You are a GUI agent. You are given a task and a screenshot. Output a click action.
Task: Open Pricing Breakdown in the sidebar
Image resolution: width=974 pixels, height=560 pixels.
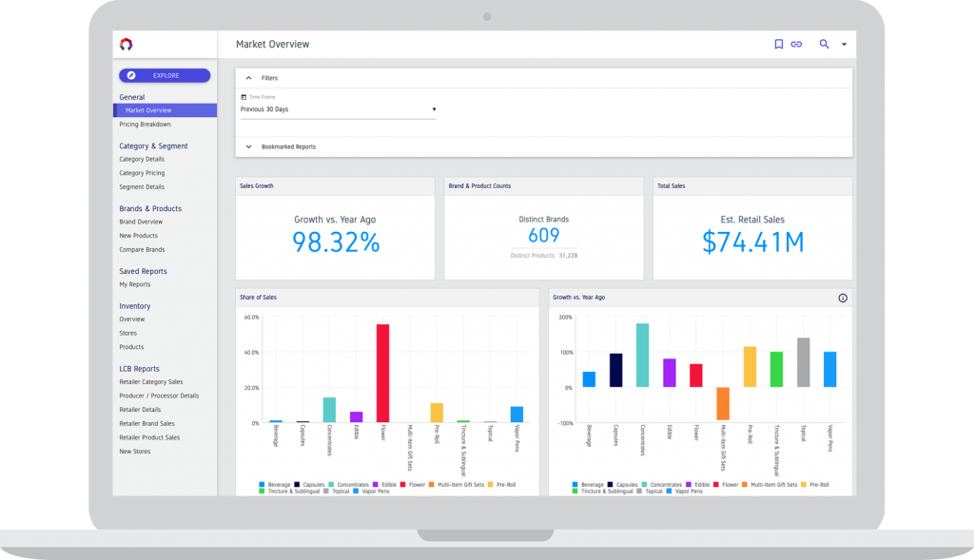click(145, 125)
